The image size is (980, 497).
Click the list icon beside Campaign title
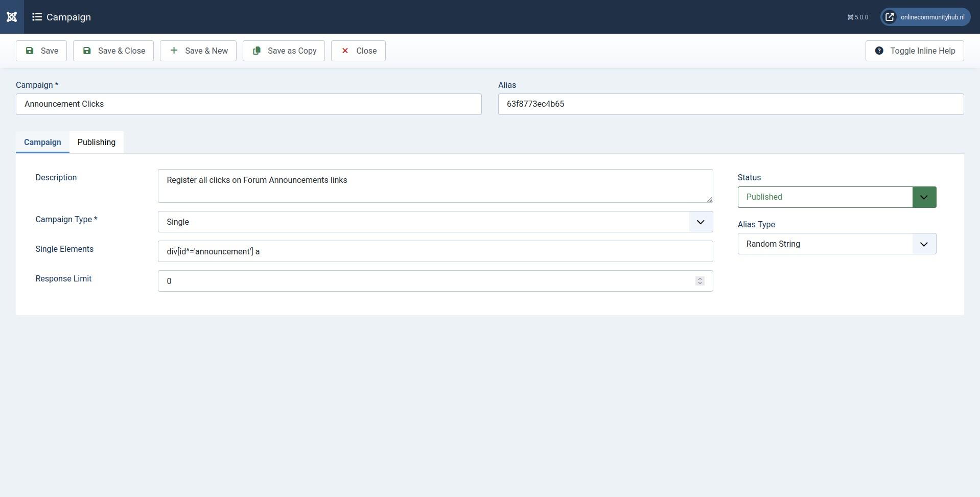click(37, 17)
